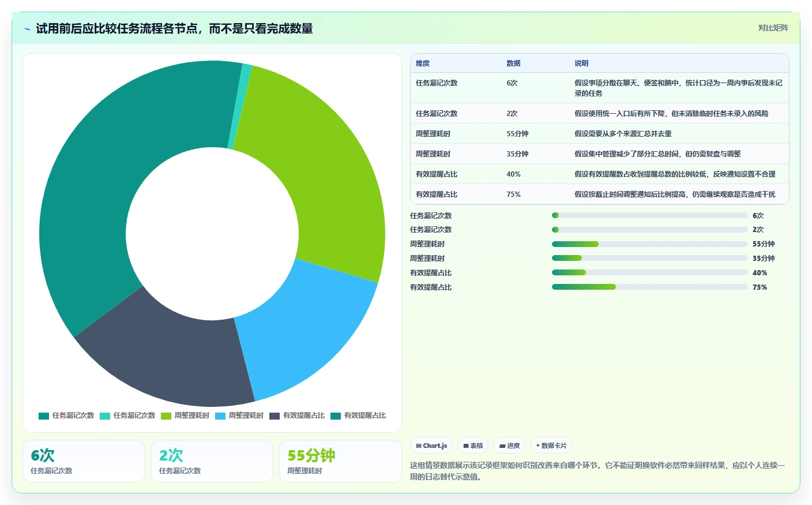Click the footnote paragraph starting 这组情景数据
This screenshot has width=812, height=505.
(x=597, y=471)
